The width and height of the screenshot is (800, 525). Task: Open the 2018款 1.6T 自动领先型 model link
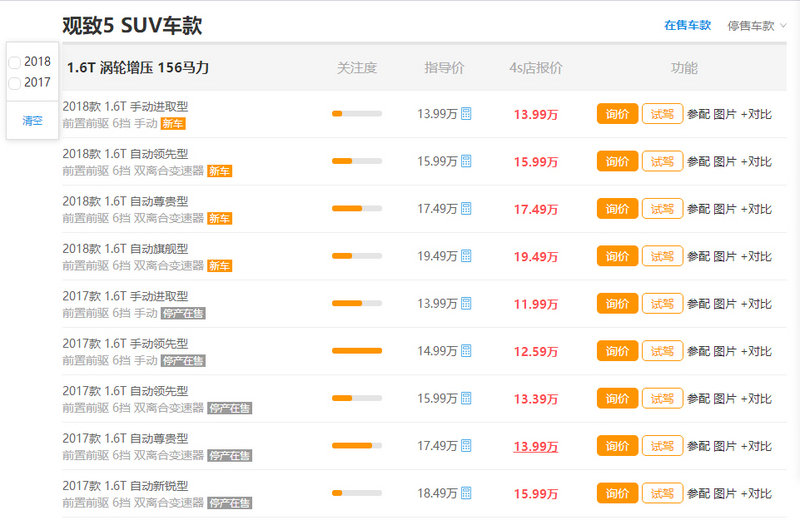click(x=125, y=154)
